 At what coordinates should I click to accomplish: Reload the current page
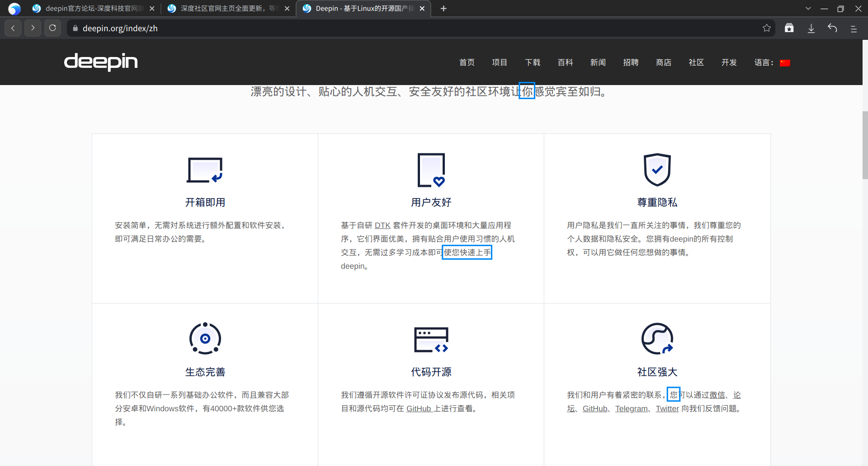point(52,28)
